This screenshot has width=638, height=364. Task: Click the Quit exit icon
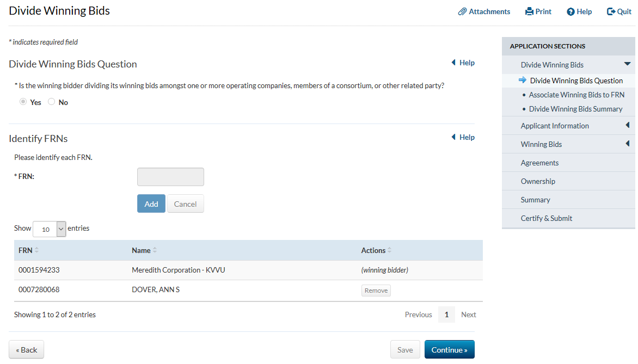pyautogui.click(x=611, y=11)
